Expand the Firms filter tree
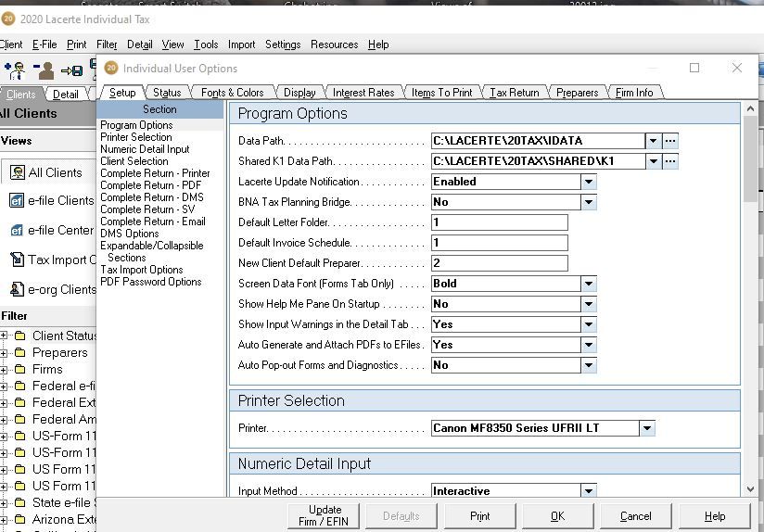Screen dimensions: 764x532 pos(4,370)
